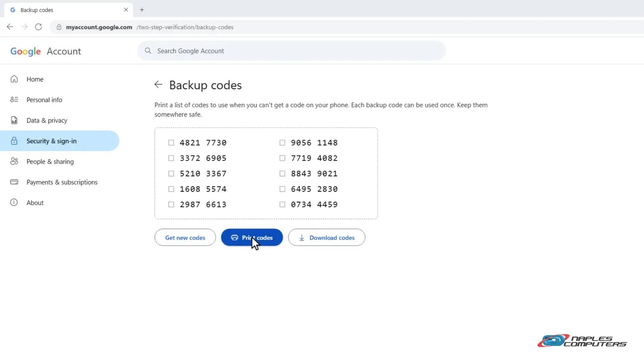Image resolution: width=644 pixels, height=362 pixels.
Task: Tick the checkbox for code 1608 5574
Action: point(171,189)
